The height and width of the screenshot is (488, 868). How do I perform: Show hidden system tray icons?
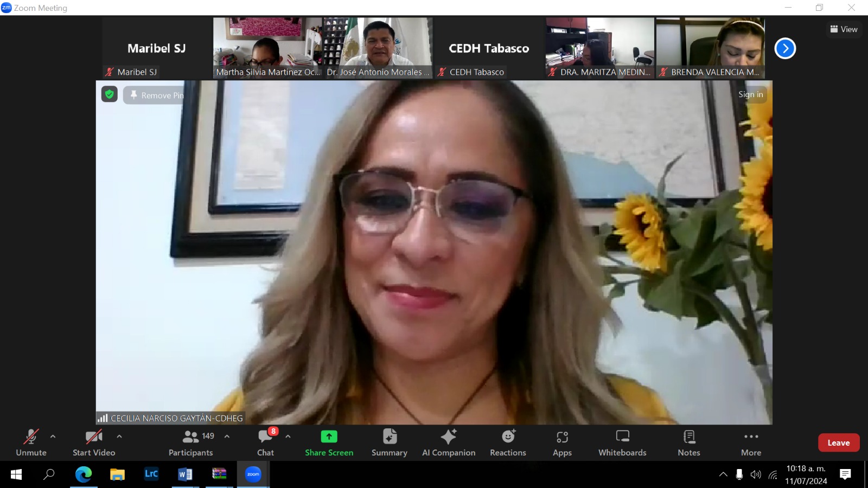[x=723, y=474]
